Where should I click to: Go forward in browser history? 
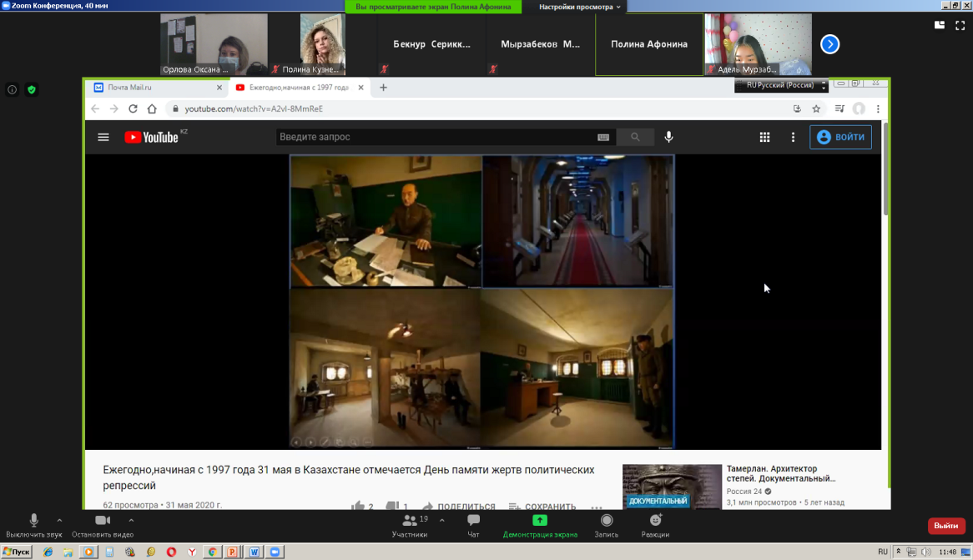113,108
